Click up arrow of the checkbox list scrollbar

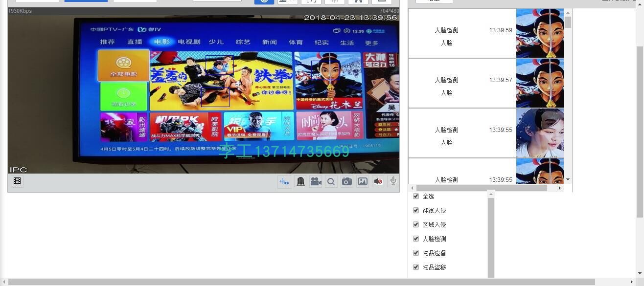click(491, 195)
